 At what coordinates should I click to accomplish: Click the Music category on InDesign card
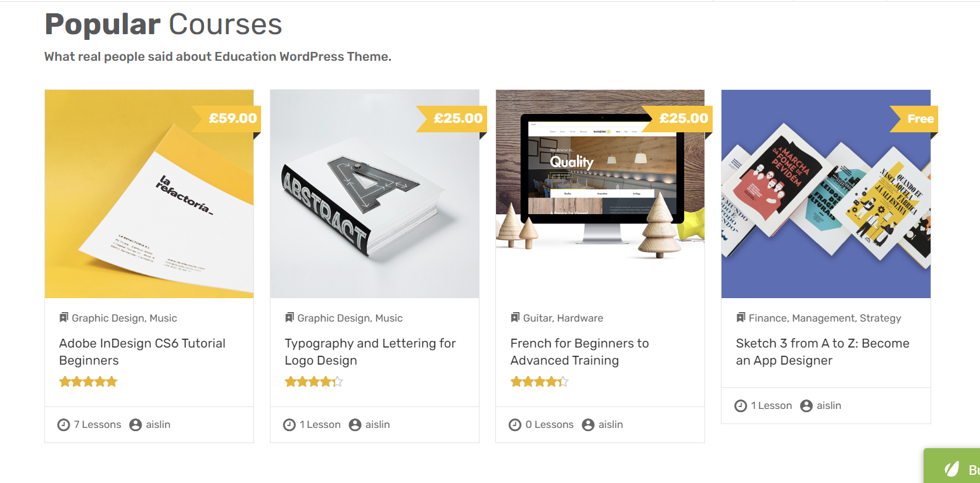pos(163,318)
